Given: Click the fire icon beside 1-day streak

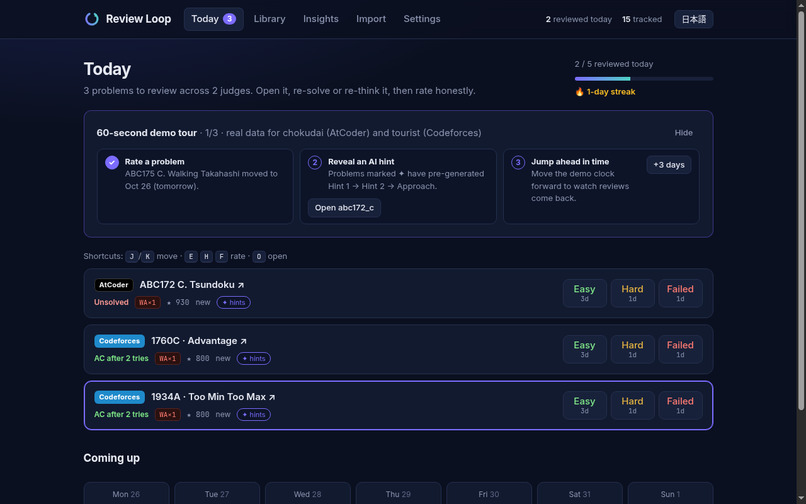Looking at the screenshot, I should click(579, 92).
